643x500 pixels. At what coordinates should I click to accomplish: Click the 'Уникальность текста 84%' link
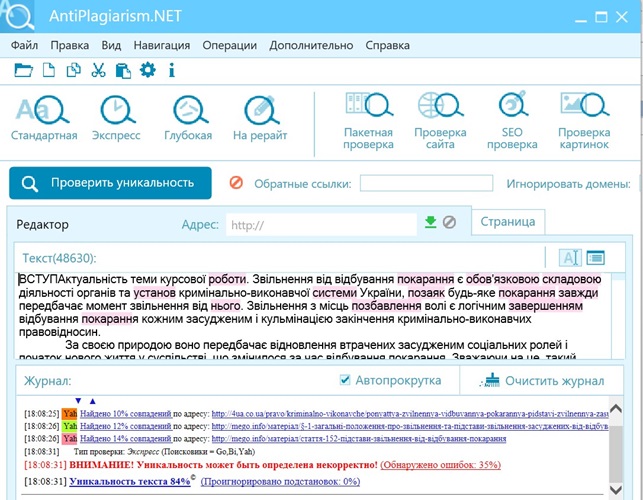pyautogui.click(x=130, y=481)
